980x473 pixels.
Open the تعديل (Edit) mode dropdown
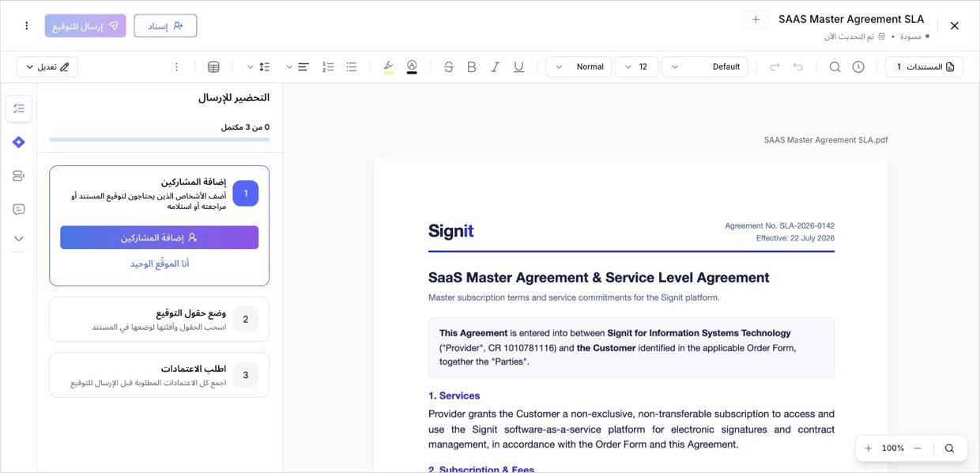click(47, 67)
